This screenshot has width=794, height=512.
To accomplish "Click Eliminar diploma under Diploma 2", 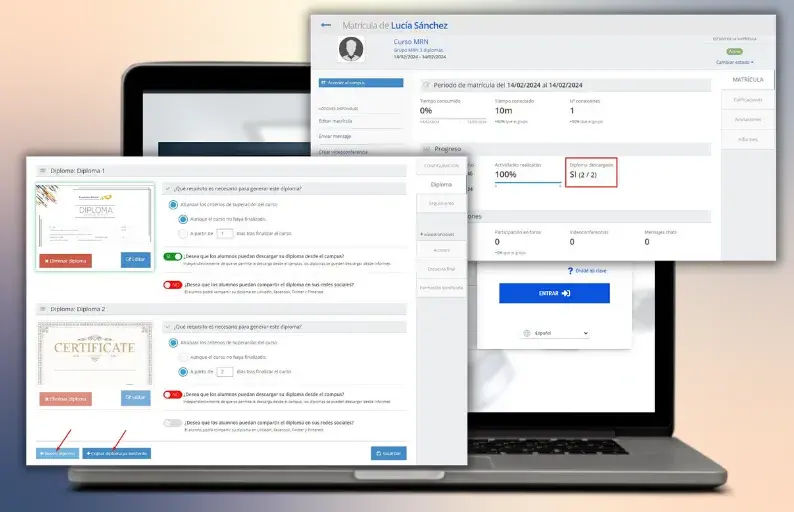I will tap(65, 399).
